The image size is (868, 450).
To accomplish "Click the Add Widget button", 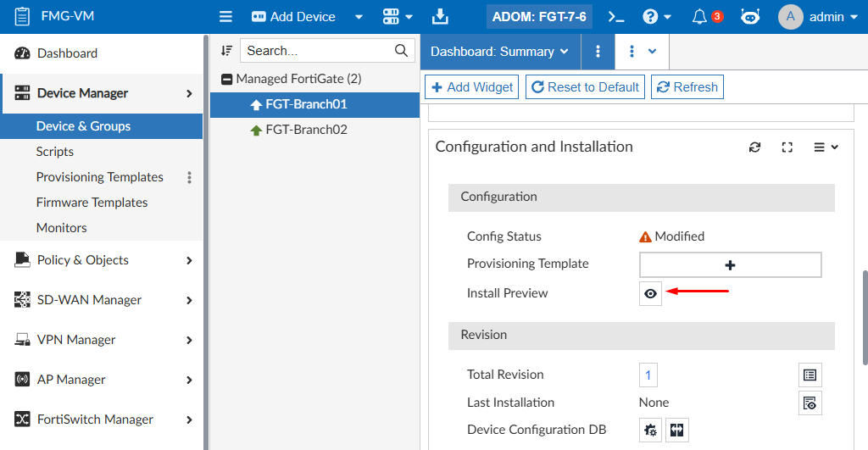I will (x=471, y=87).
